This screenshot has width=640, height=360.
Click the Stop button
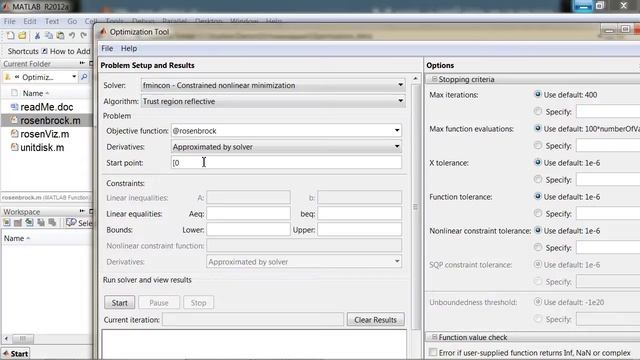pyautogui.click(x=198, y=303)
